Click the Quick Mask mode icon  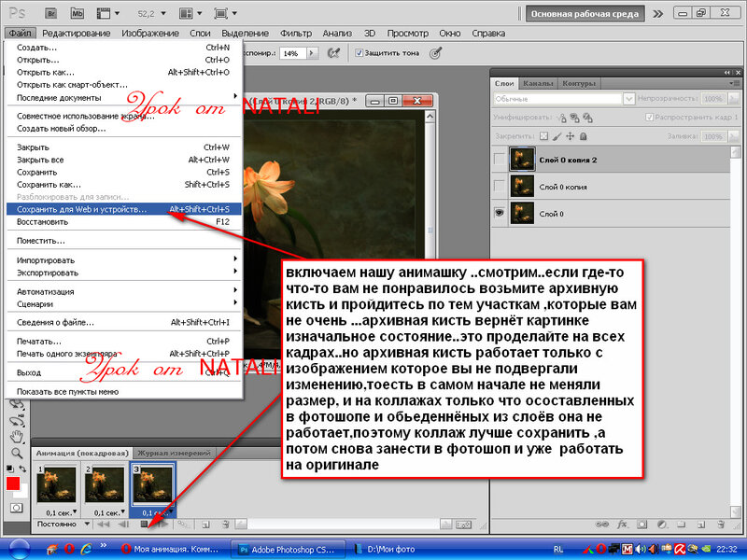pyautogui.click(x=15, y=507)
